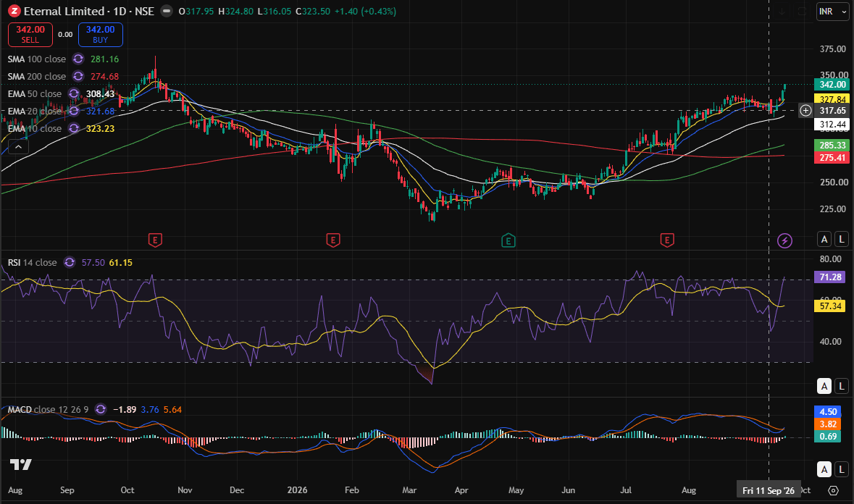Click the 327.84 yellow EMA price label
Viewport: 854px width, 504px height.
[x=832, y=99]
